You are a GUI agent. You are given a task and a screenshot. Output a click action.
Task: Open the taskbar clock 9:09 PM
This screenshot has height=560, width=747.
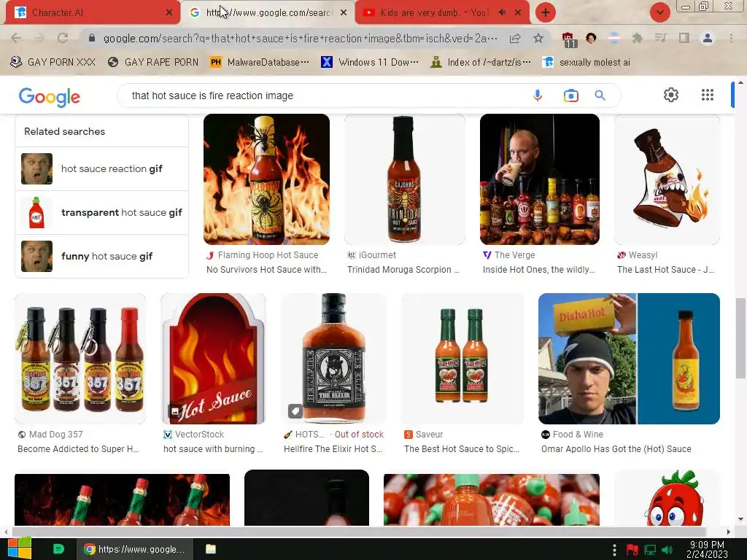click(x=707, y=549)
